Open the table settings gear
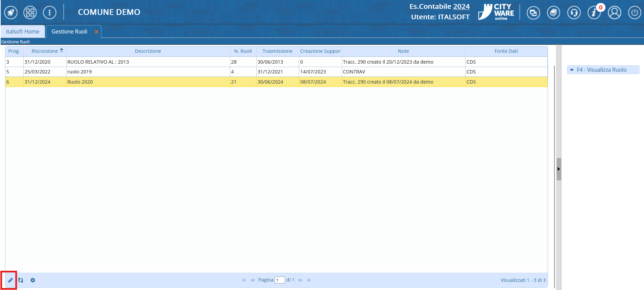 (33, 280)
